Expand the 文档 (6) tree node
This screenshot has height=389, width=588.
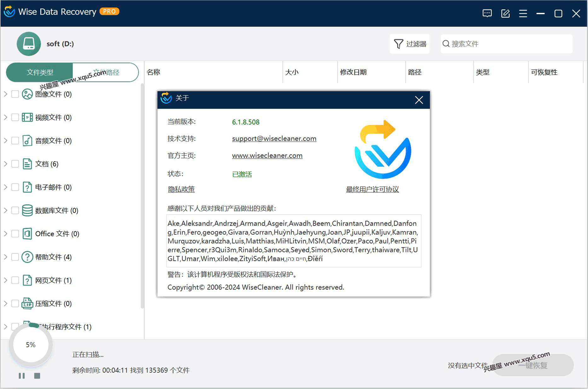[5, 164]
